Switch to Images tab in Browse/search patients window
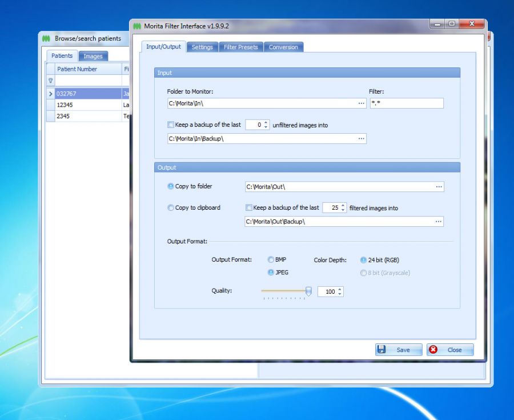 [93, 56]
